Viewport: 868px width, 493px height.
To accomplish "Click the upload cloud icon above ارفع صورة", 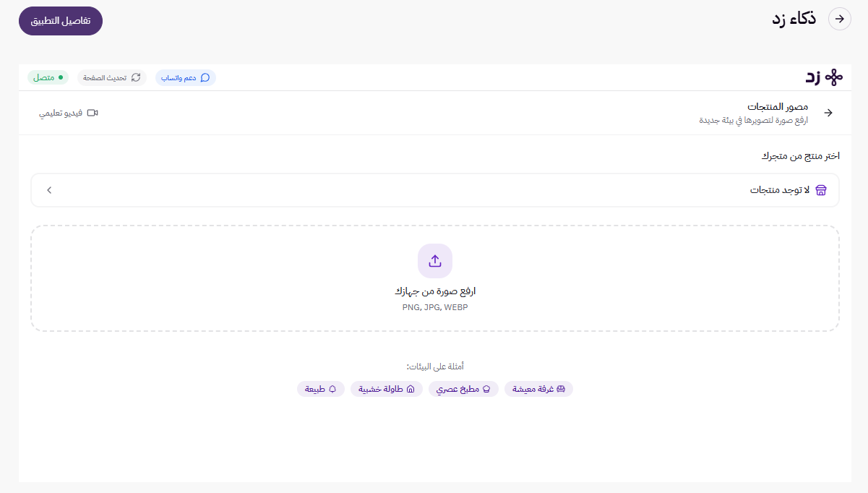I will pos(434,261).
